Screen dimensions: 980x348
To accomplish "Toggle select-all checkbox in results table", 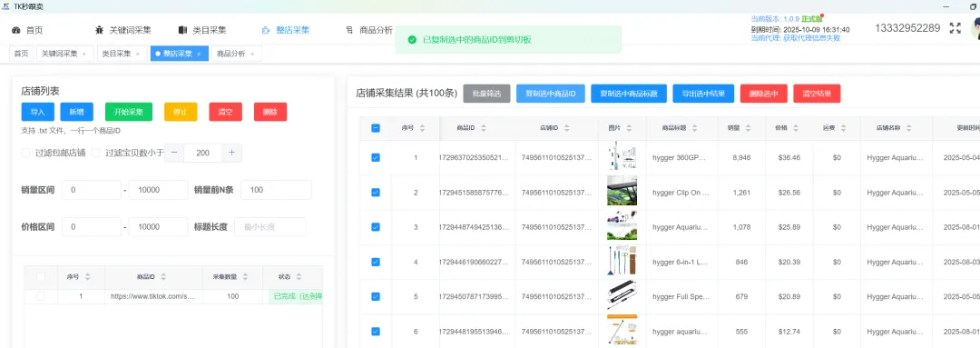I will (x=376, y=128).
